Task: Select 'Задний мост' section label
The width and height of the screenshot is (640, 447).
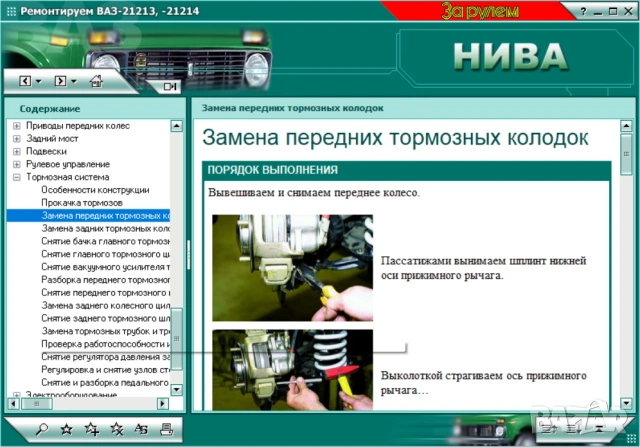Action: pos(52,139)
